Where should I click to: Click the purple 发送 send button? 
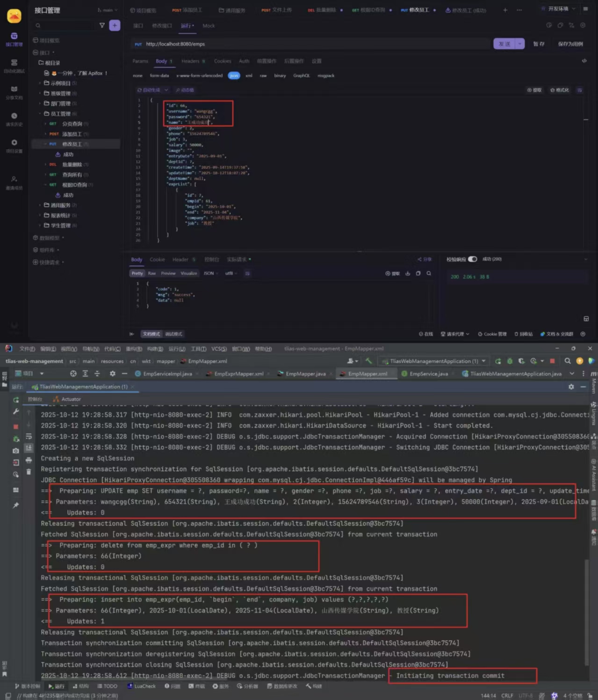[504, 44]
